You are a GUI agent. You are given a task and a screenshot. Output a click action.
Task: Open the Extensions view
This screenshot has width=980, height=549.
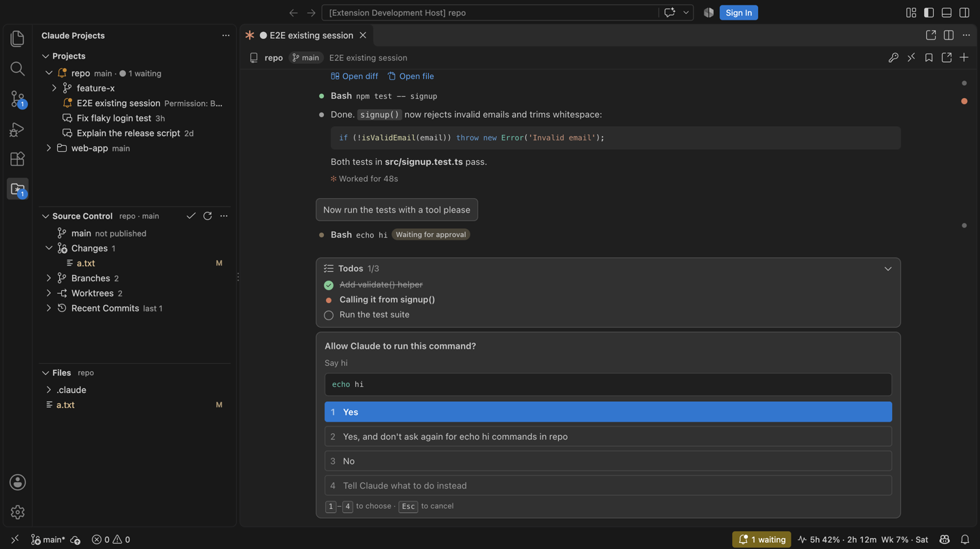tap(18, 159)
